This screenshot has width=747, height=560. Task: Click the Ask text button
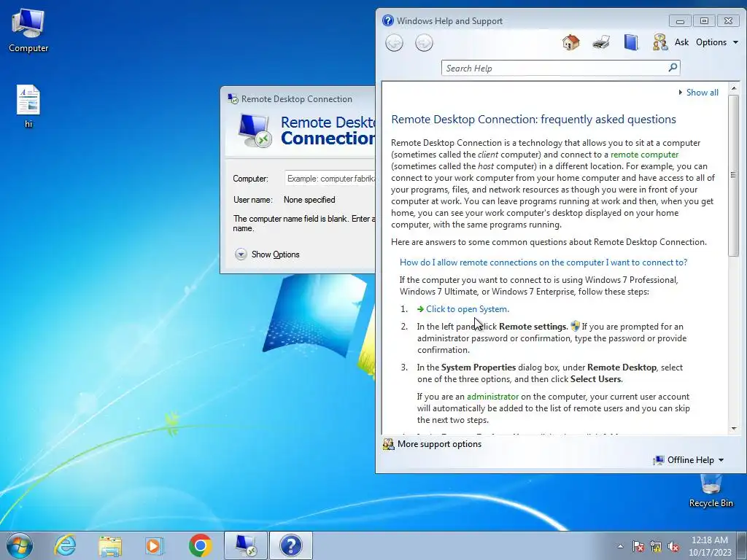pos(682,42)
